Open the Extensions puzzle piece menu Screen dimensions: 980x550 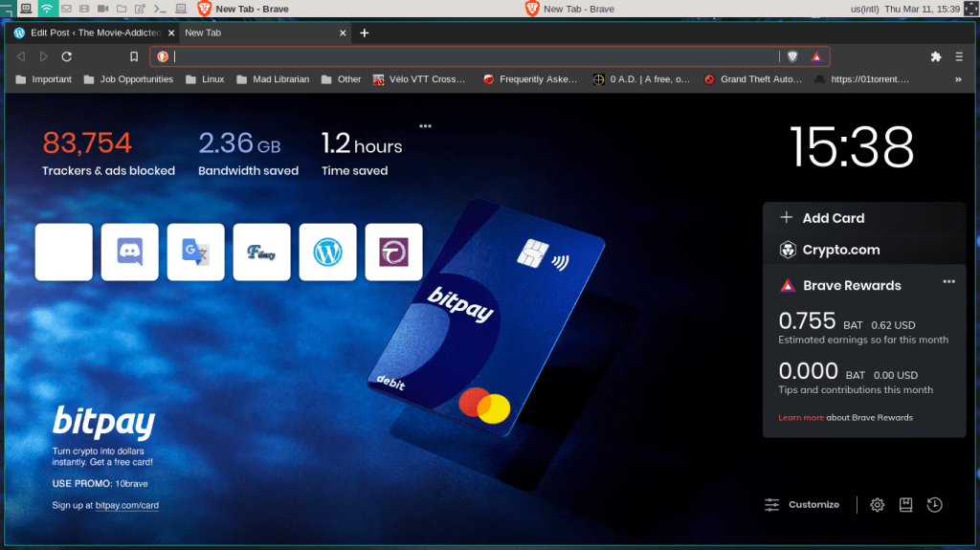point(936,56)
